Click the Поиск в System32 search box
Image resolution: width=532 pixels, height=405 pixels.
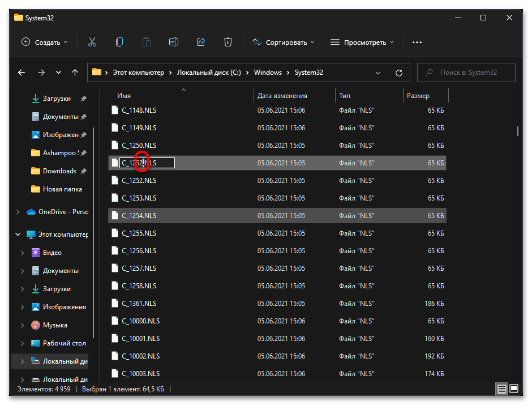(x=466, y=73)
